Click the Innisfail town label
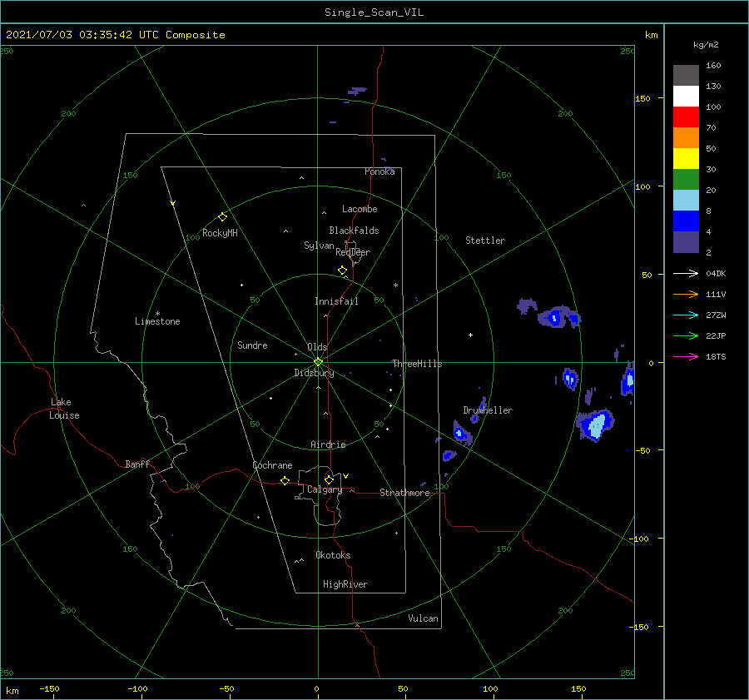 336,301
